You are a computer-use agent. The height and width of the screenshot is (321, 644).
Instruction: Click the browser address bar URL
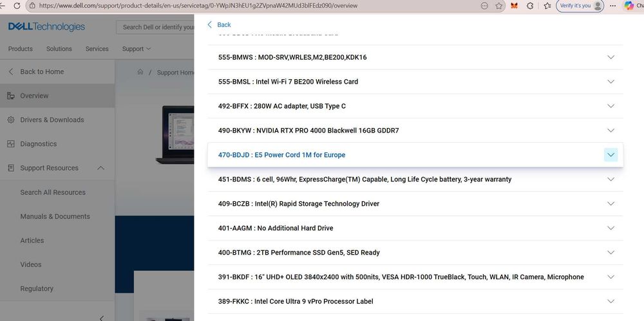198,6
